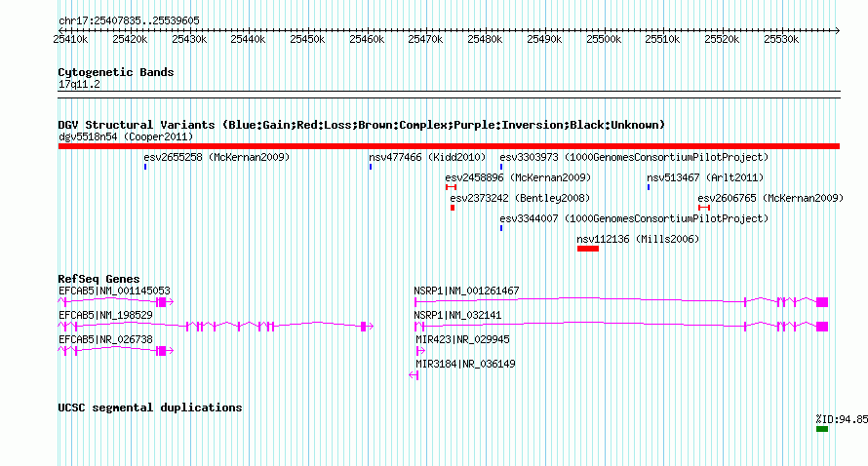Click the MIR3184 reverse arrow glyph
This screenshot has height=466, width=868.
pos(414,375)
